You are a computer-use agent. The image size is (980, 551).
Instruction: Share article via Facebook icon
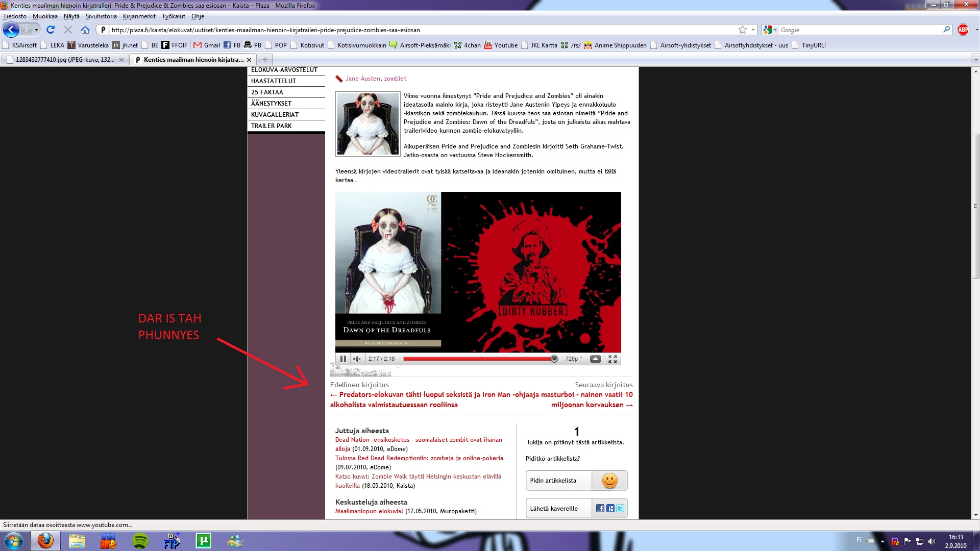[600, 508]
